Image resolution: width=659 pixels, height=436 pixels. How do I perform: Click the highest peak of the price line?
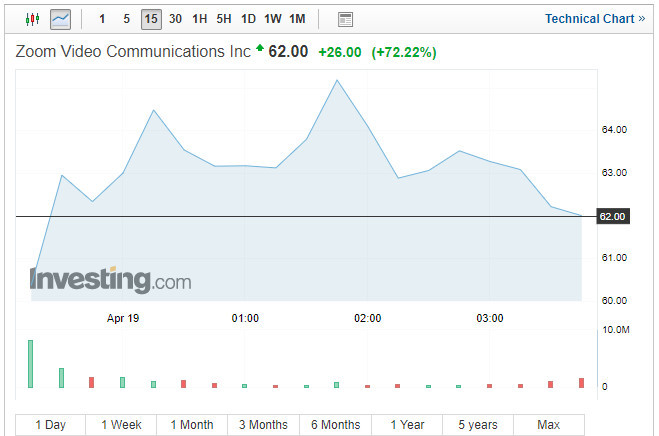(337, 80)
